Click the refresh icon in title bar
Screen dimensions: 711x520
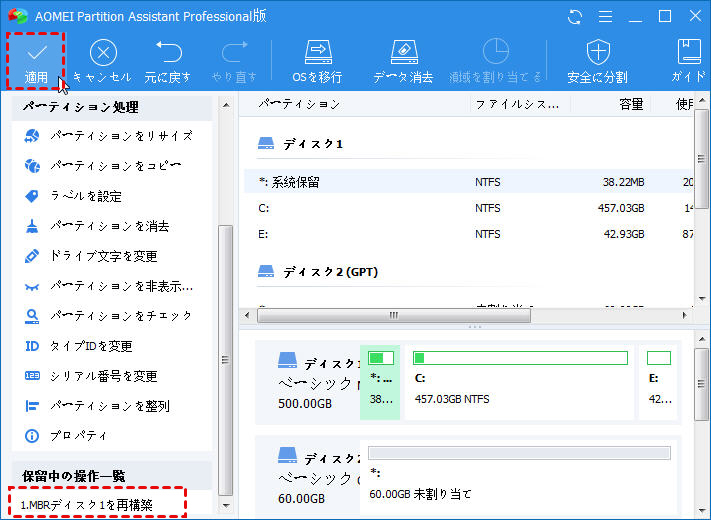[x=575, y=17]
